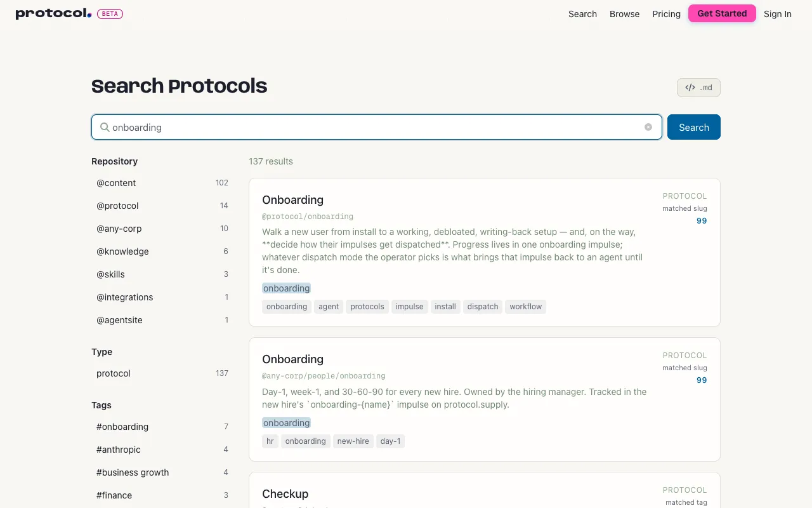
Task: Clear the search field with the X icon
Action: [648, 127]
